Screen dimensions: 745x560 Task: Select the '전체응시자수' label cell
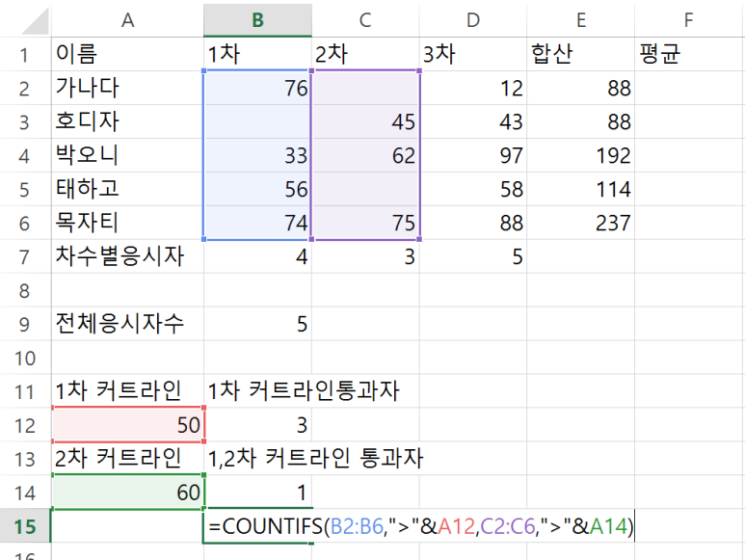coord(127,325)
